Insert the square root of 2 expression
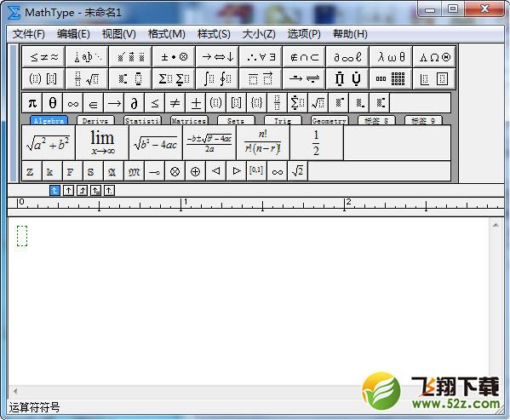510x420 pixels. point(298,171)
